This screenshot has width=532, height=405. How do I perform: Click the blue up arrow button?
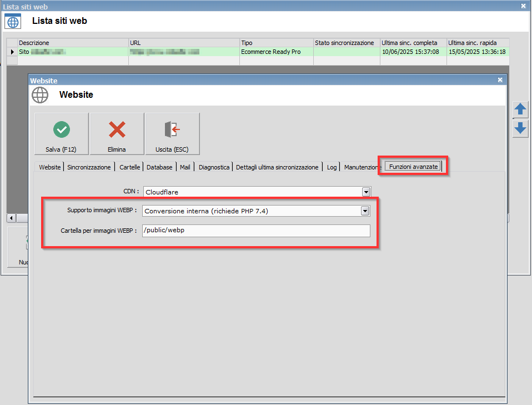[x=520, y=109]
